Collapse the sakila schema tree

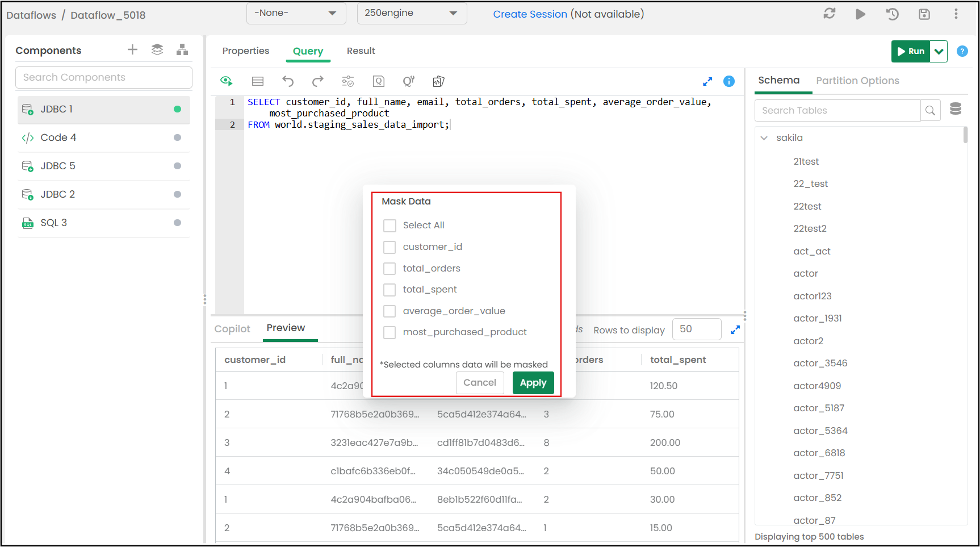coord(764,138)
